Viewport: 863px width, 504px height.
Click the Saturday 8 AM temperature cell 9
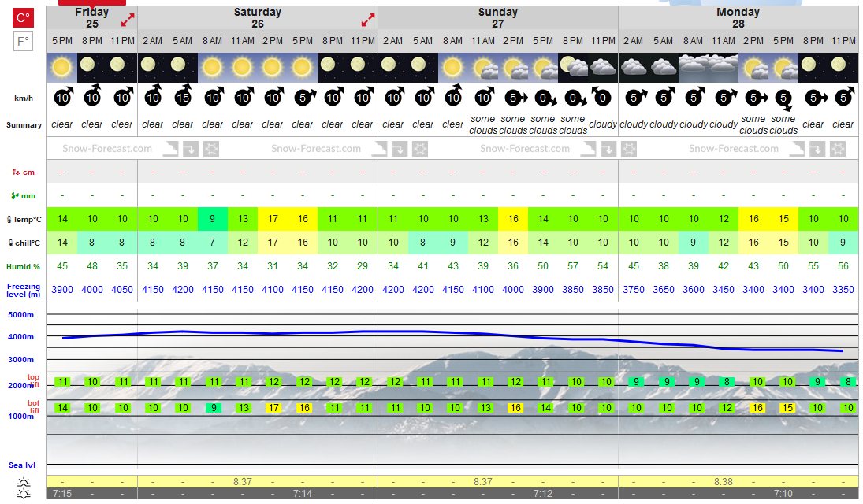(x=213, y=218)
